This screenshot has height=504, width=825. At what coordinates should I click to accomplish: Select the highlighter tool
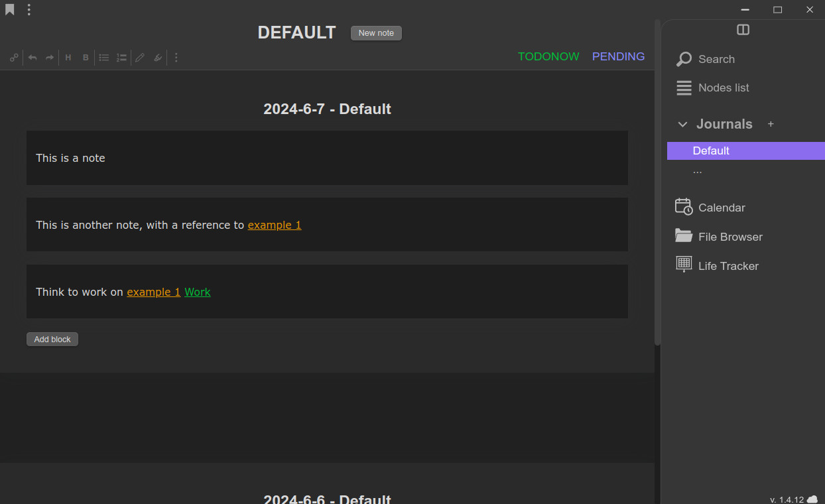pos(158,58)
